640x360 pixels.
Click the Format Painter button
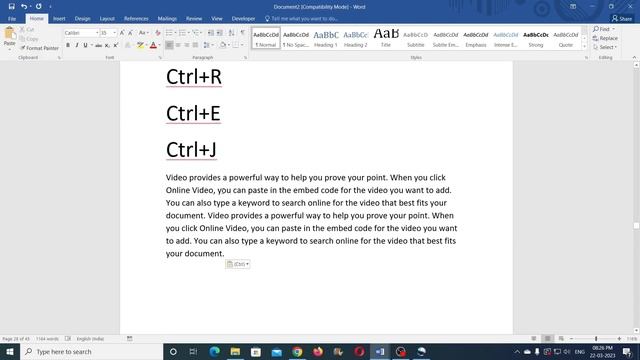pos(39,48)
